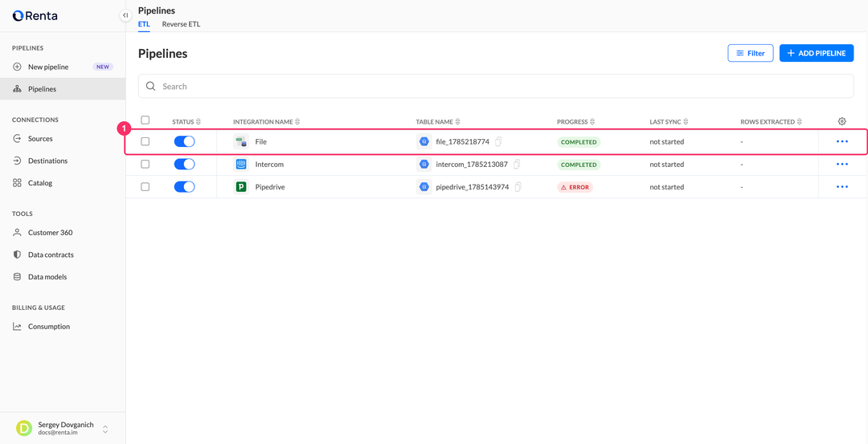This screenshot has width=868, height=444.
Task: Select the File pipeline row checkbox
Action: 145,141
